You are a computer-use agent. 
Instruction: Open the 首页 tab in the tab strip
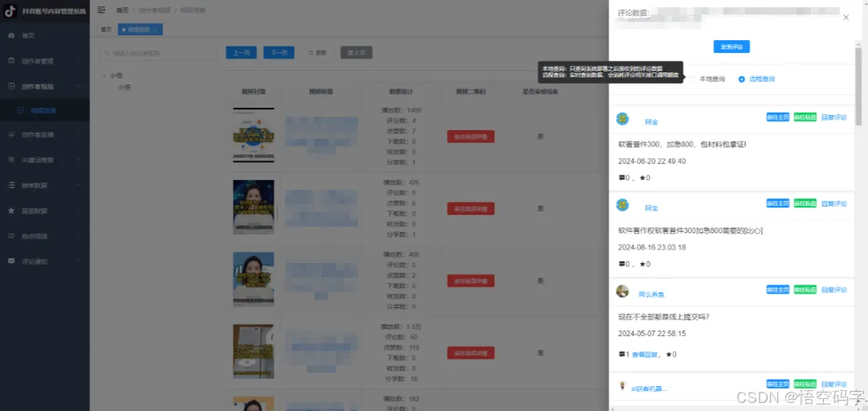pyautogui.click(x=106, y=29)
